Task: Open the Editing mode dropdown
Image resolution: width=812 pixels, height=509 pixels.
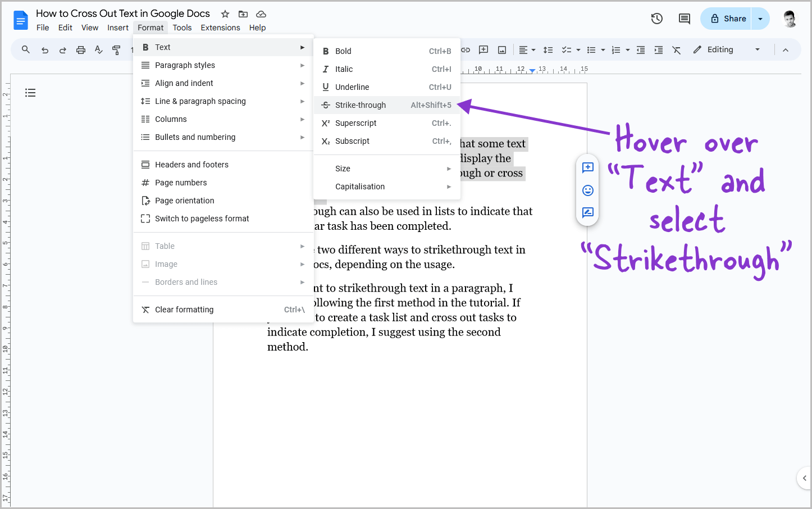Action: [x=727, y=49]
